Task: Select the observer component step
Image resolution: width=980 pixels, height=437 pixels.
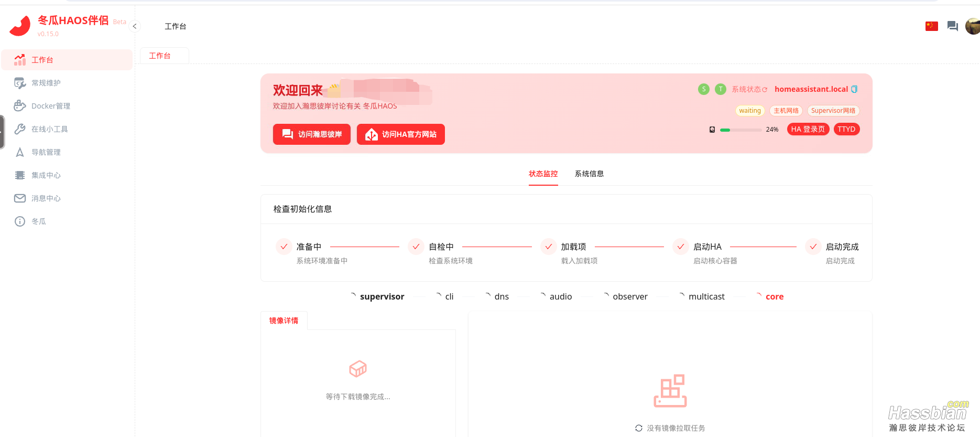Action: click(x=625, y=296)
